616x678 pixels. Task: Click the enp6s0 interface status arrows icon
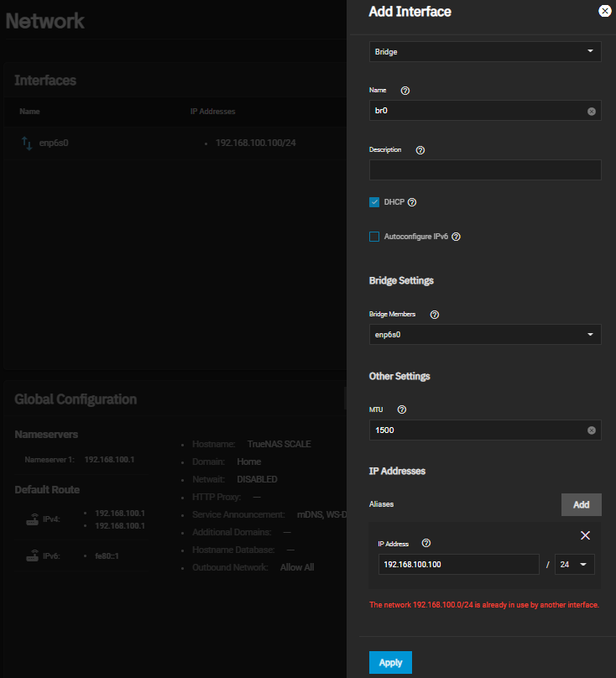click(x=27, y=143)
